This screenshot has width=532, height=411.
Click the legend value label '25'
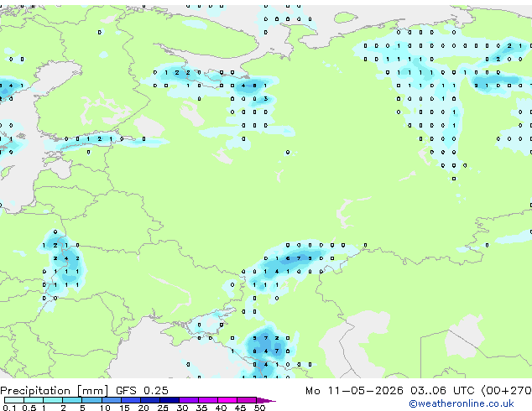pos(163,408)
